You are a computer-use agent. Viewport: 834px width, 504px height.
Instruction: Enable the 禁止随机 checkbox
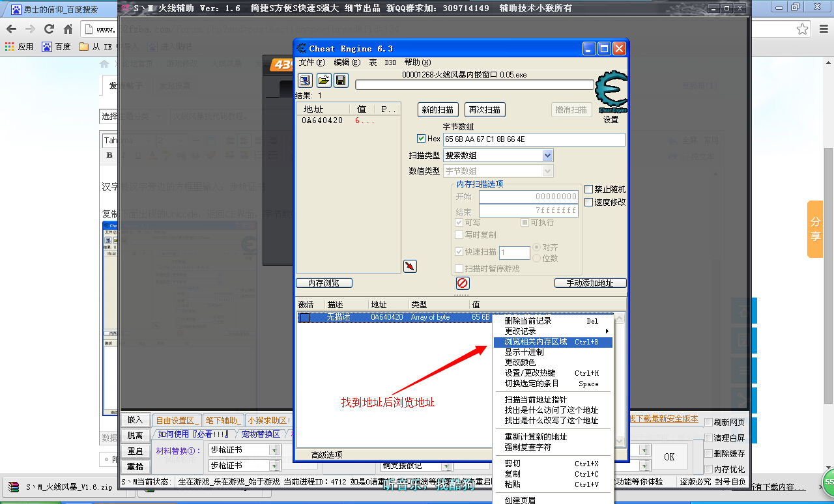click(589, 189)
